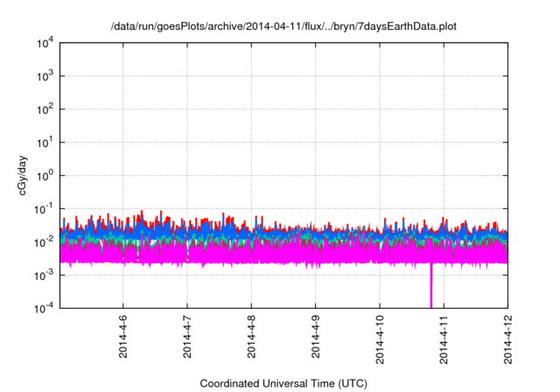
Task: Select the cGy/day axis label
Action: pos(22,175)
